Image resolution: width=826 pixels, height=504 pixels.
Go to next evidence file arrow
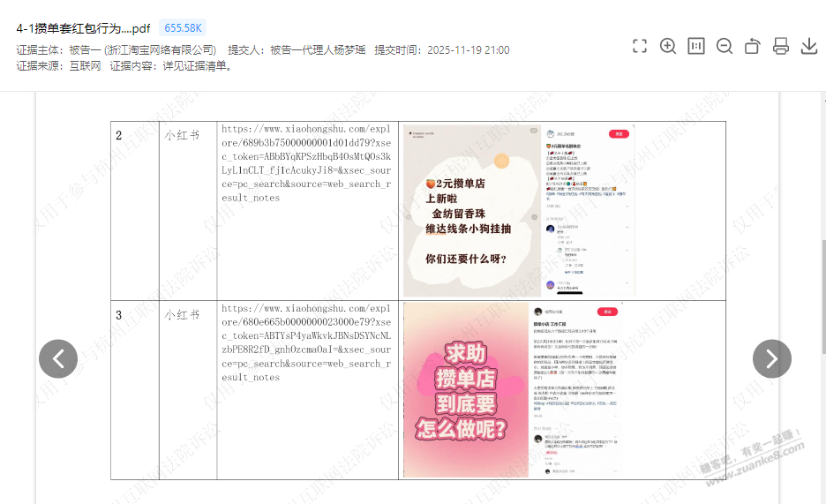[x=771, y=358]
